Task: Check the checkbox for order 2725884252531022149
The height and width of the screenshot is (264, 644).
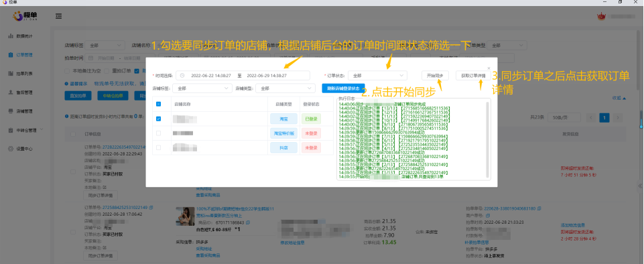Action: (x=73, y=232)
